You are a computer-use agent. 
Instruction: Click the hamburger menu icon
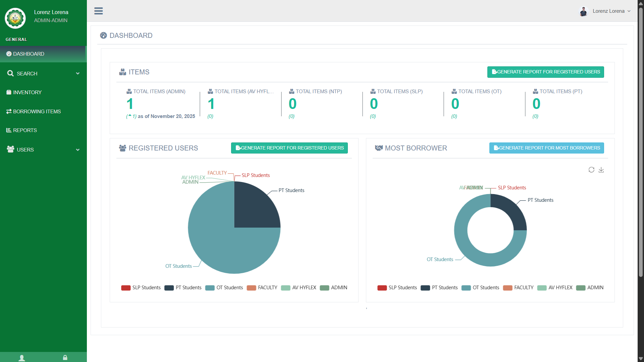tap(98, 11)
